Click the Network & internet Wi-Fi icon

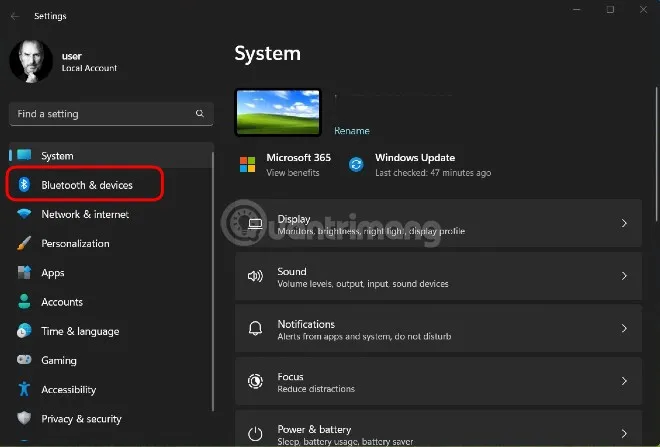(23, 214)
